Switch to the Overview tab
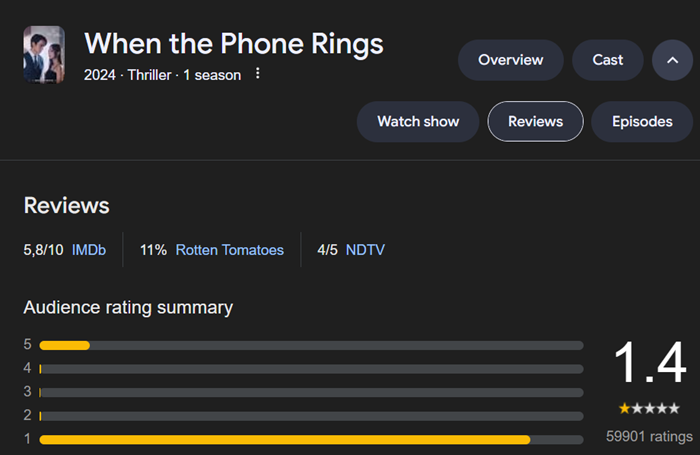The height and width of the screenshot is (455, 700). (x=511, y=60)
